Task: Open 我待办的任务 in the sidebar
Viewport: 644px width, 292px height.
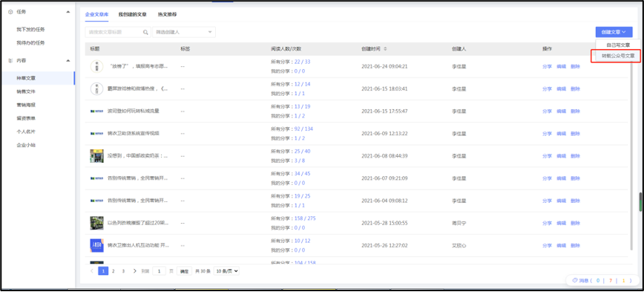Action: 31,43
